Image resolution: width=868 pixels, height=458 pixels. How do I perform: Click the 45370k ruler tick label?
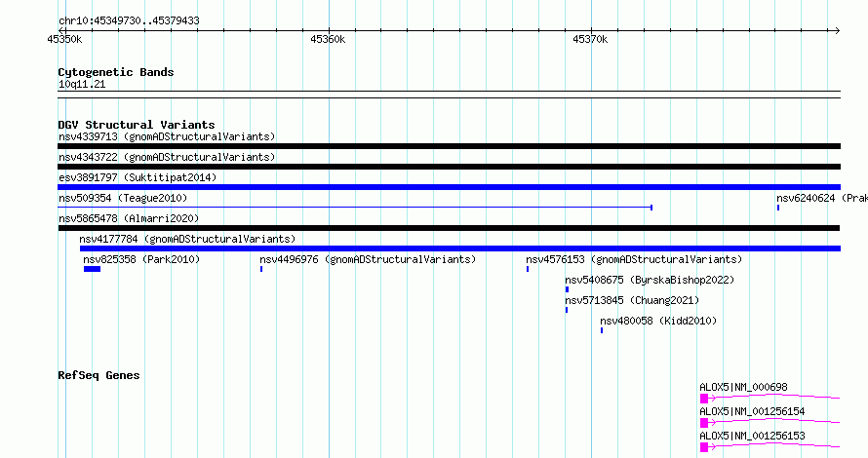tap(590, 40)
